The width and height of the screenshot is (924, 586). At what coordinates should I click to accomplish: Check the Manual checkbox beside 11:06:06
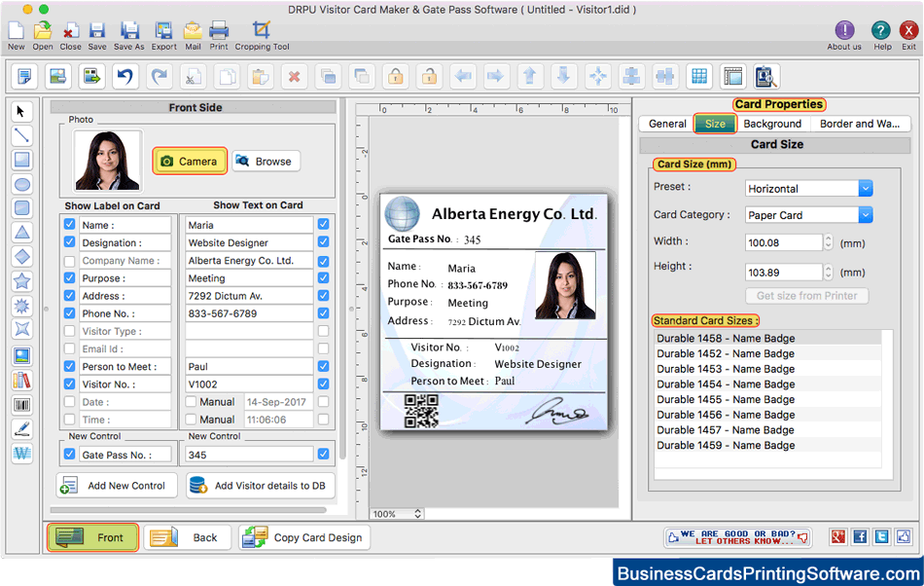[191, 420]
